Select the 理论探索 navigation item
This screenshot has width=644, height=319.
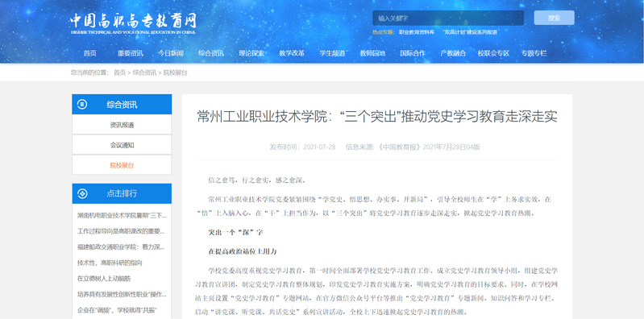[x=251, y=53]
